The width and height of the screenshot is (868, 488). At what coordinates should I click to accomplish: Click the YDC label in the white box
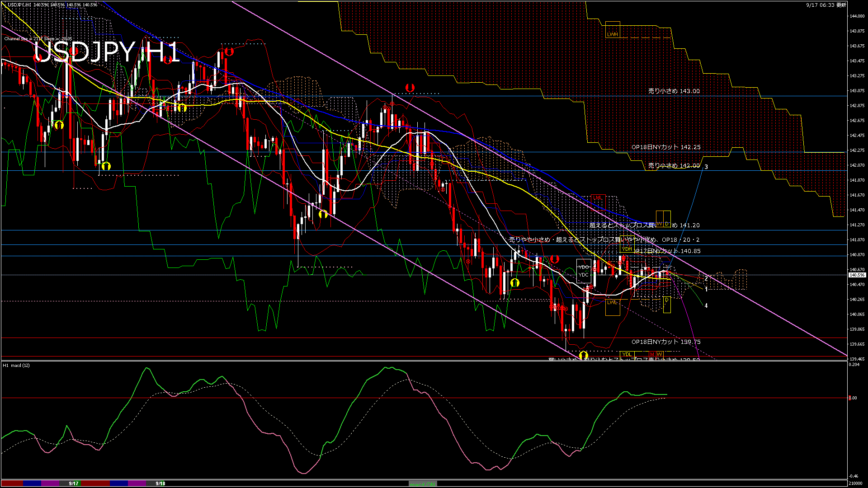(584, 275)
